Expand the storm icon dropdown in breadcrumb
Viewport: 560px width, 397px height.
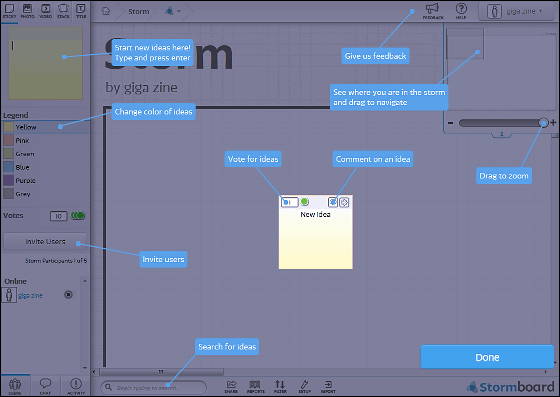point(173,11)
